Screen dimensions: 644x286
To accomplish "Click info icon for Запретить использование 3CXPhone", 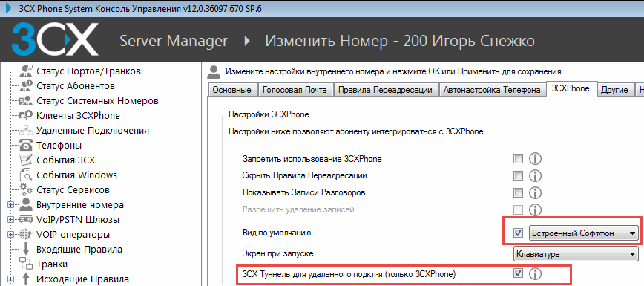I will tap(534, 159).
